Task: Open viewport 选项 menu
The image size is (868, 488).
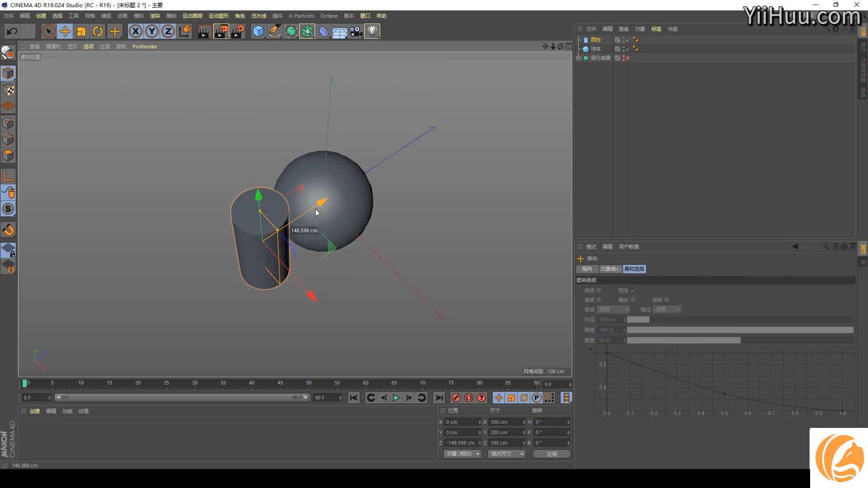Action: pos(89,47)
